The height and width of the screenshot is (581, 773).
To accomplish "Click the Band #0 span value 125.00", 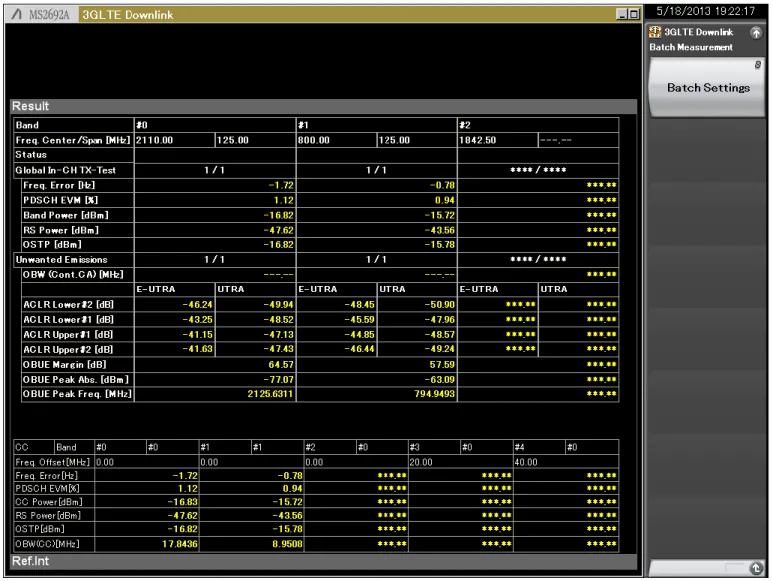I will (255, 140).
